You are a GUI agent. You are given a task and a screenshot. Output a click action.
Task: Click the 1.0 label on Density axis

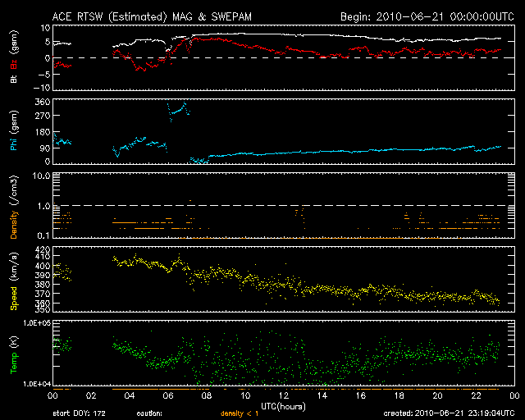pos(43,206)
